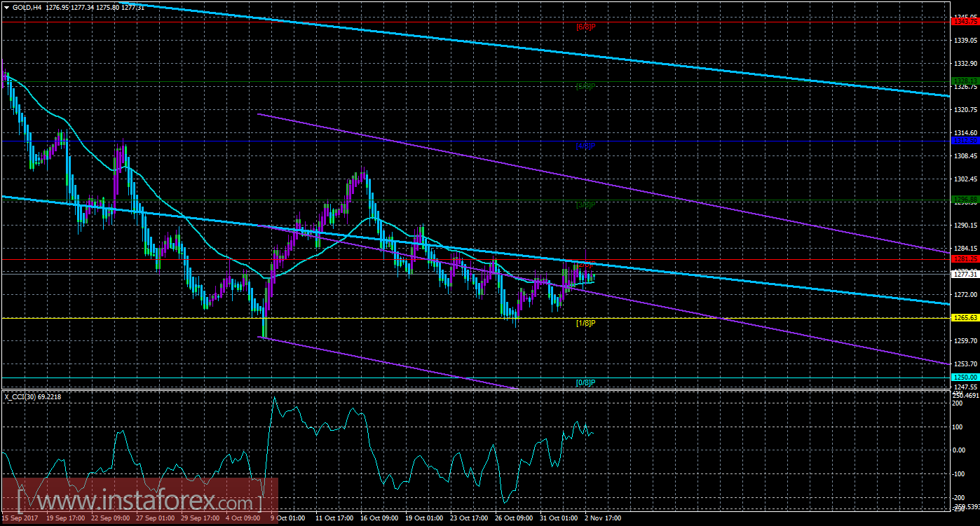Click the green 1328.13 price tag
The image size is (980, 526).
[965, 81]
